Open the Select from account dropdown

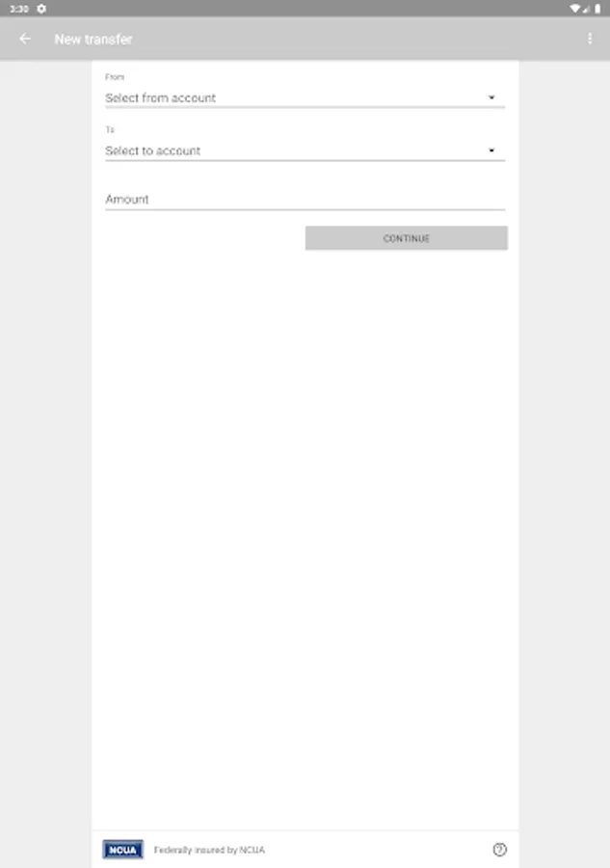coord(305,98)
